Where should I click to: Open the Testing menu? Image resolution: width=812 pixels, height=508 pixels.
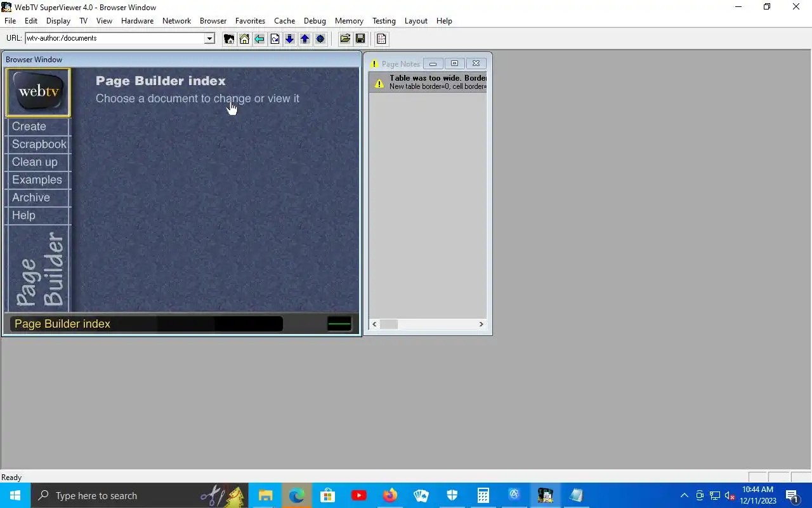[x=384, y=21]
